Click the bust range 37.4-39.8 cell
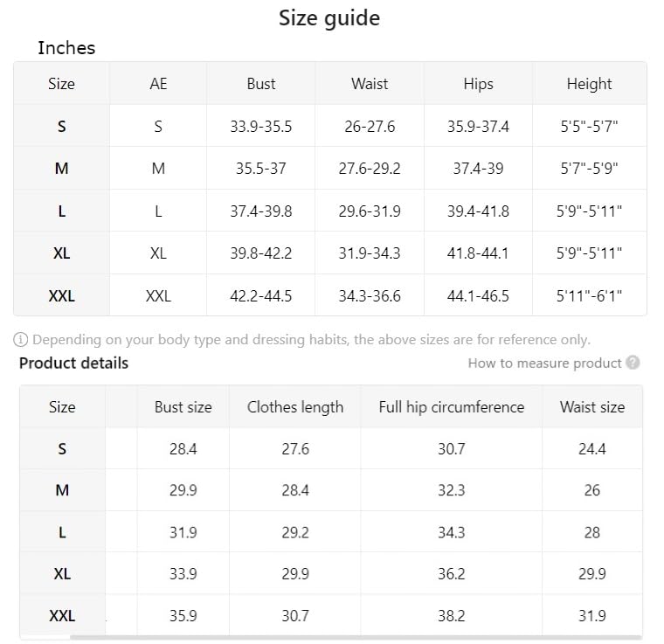Image resolution: width=664 pixels, height=644 pixels. [260, 211]
